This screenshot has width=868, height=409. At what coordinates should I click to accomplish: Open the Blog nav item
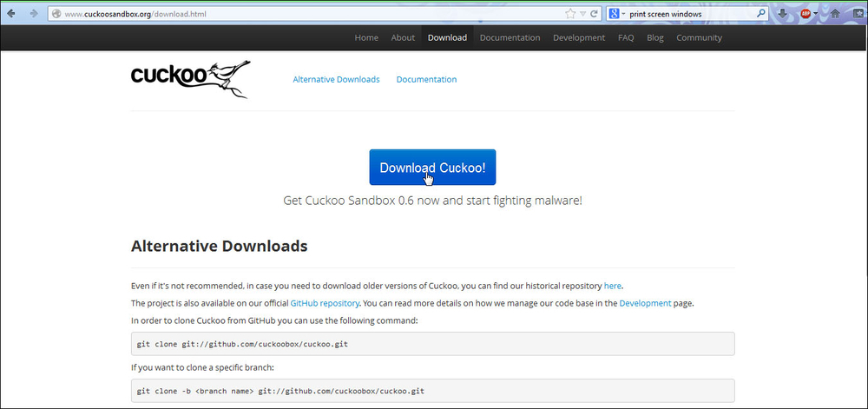654,37
